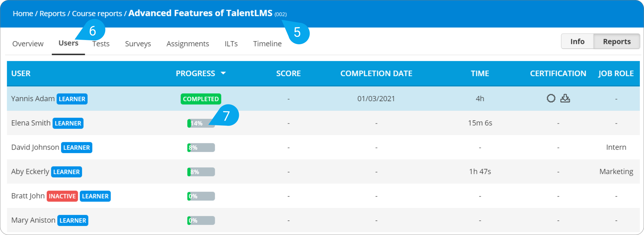Viewport: 644px width, 235px height.
Task: Sort by CERTIFICATION column header
Action: pos(558,73)
